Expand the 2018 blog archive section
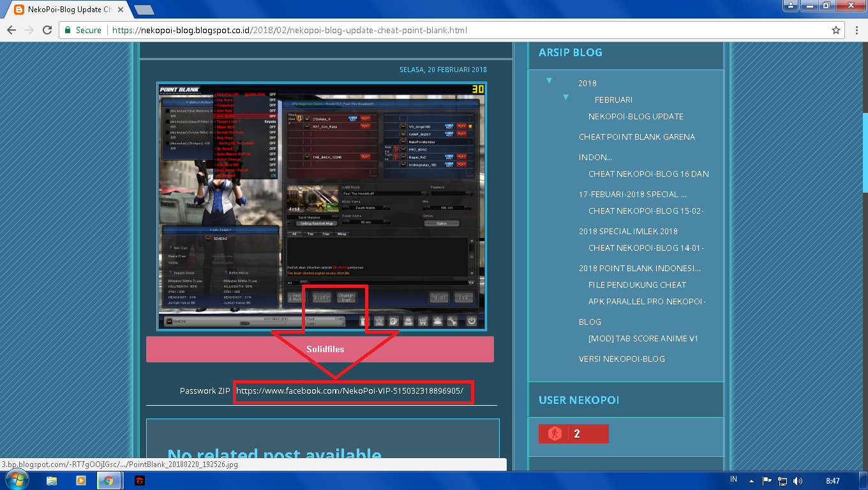 pyautogui.click(x=549, y=81)
